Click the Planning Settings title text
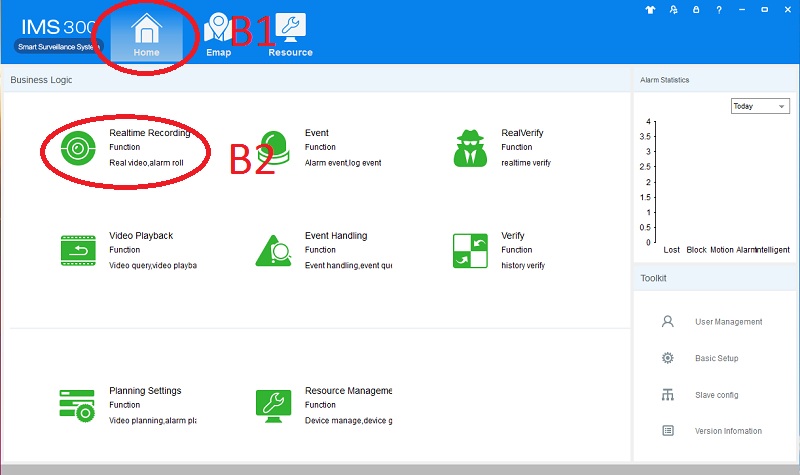Image resolution: width=800 pixels, height=475 pixels. (x=145, y=391)
